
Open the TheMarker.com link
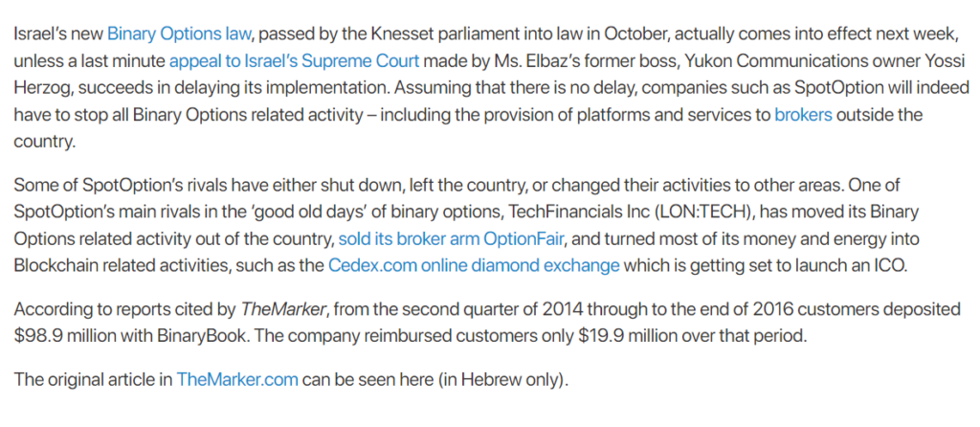point(237,379)
